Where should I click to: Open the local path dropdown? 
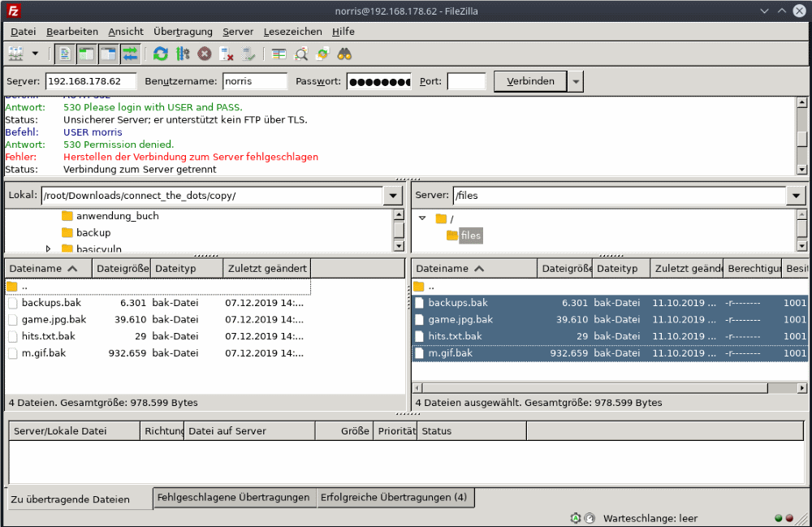tap(393, 196)
